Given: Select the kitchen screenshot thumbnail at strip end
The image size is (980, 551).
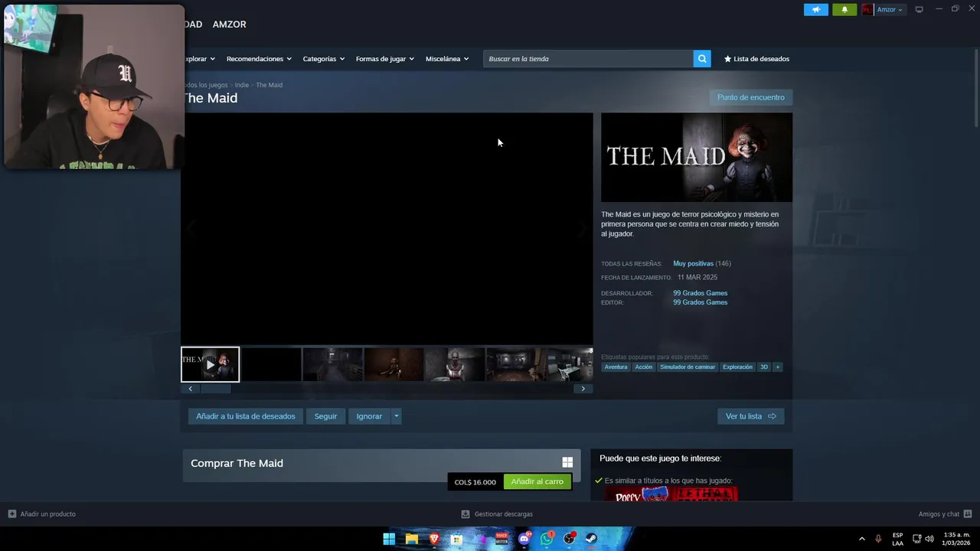Looking at the screenshot, I should (570, 364).
